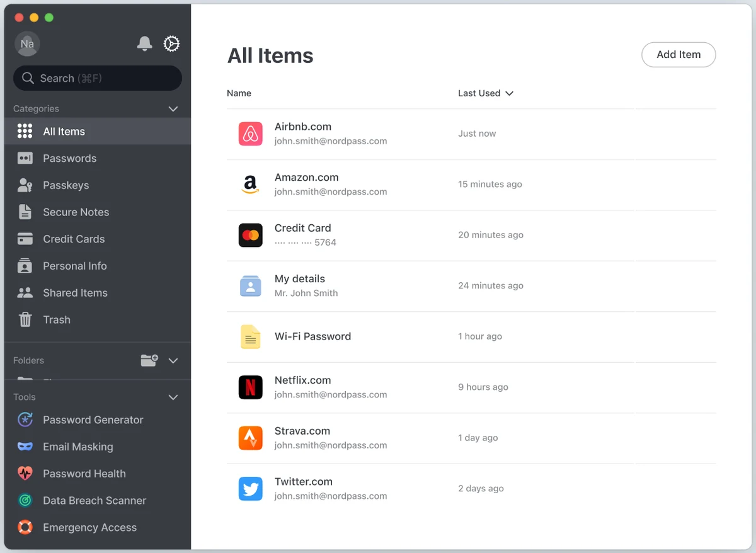Collapse the Folders section chevron
This screenshot has width=756, height=553.
(173, 361)
